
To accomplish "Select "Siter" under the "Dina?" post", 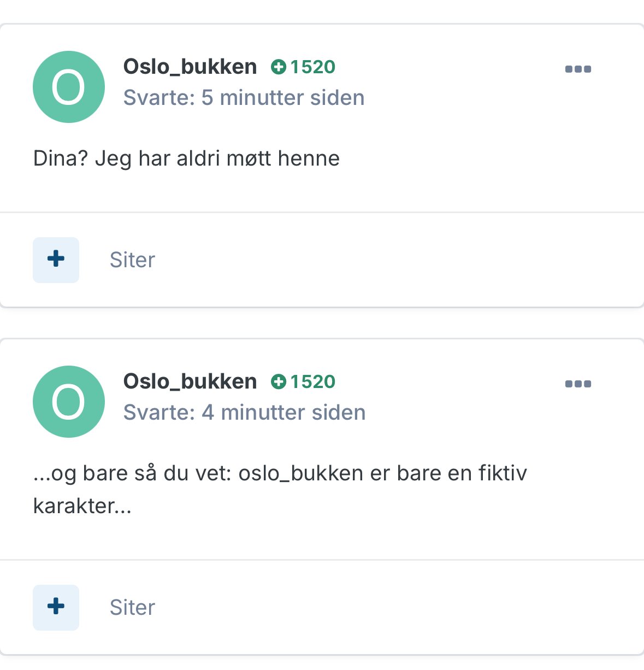I will [x=132, y=260].
